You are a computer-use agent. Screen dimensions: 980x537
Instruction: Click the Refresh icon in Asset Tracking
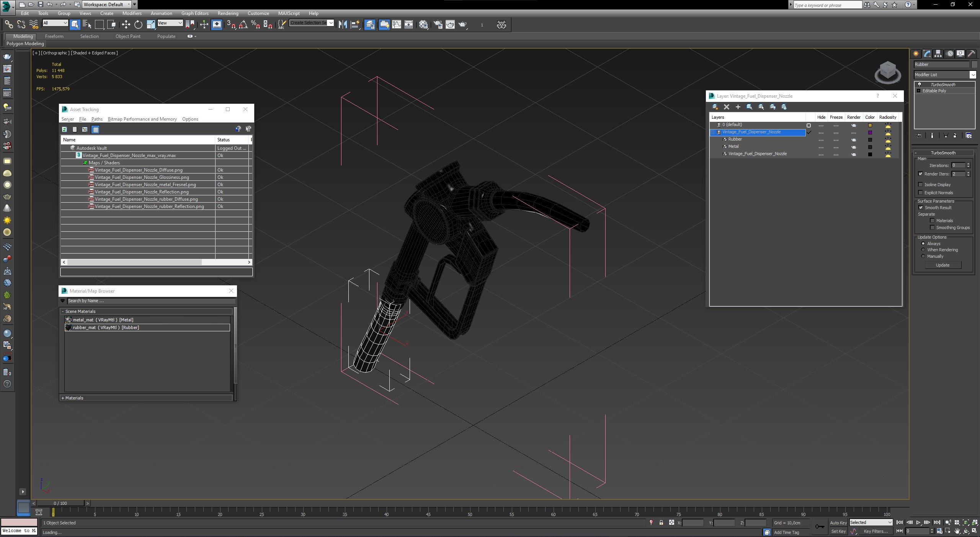pyautogui.click(x=65, y=129)
